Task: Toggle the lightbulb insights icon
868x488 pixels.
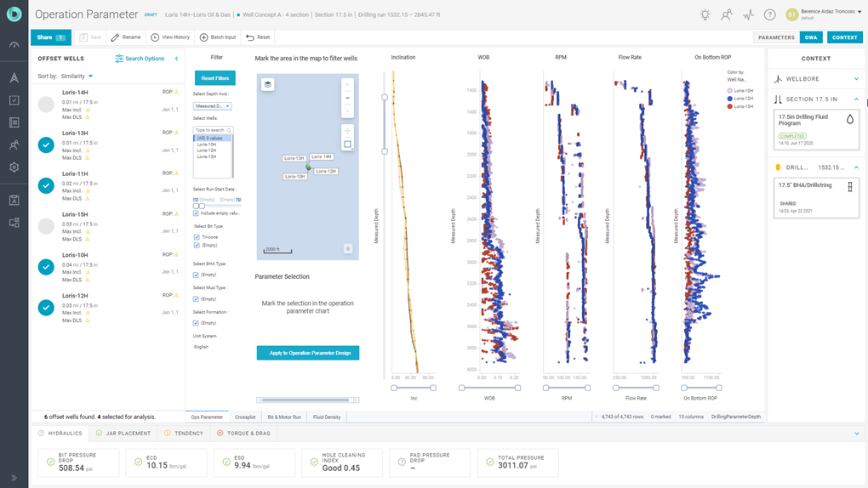Action: pos(705,15)
